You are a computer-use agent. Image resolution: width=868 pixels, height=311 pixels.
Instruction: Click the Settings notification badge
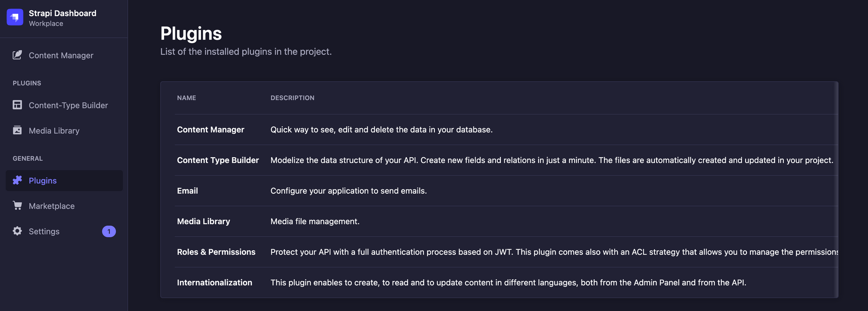tap(109, 232)
